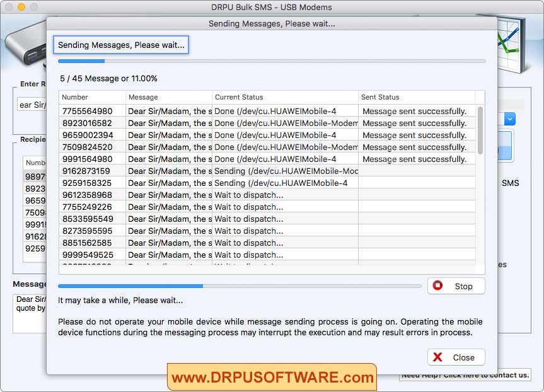The width and height of the screenshot is (544, 392).
Task: Click the yellow minimize window button
Action: pos(21,7)
